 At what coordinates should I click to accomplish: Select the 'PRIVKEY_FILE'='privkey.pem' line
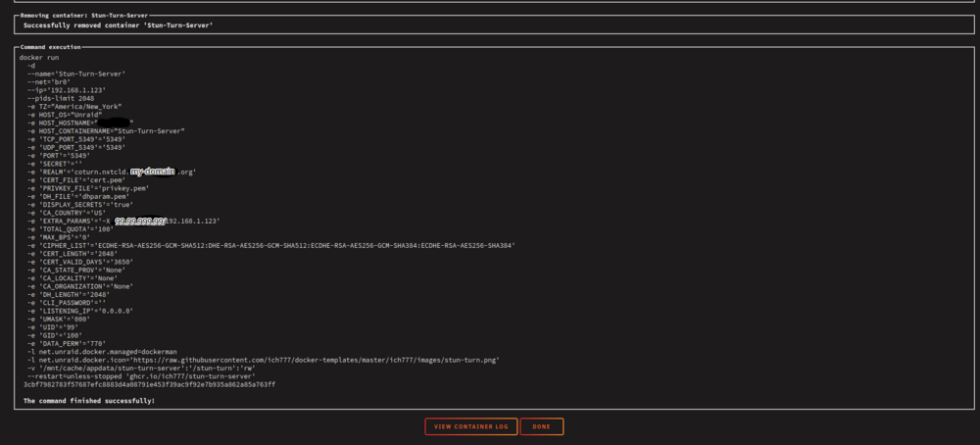tap(88, 187)
